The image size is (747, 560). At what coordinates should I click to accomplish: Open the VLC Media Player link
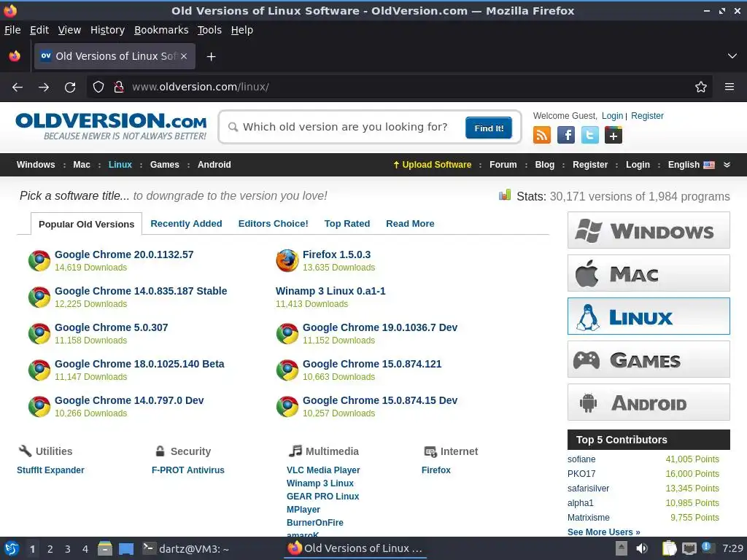(323, 470)
